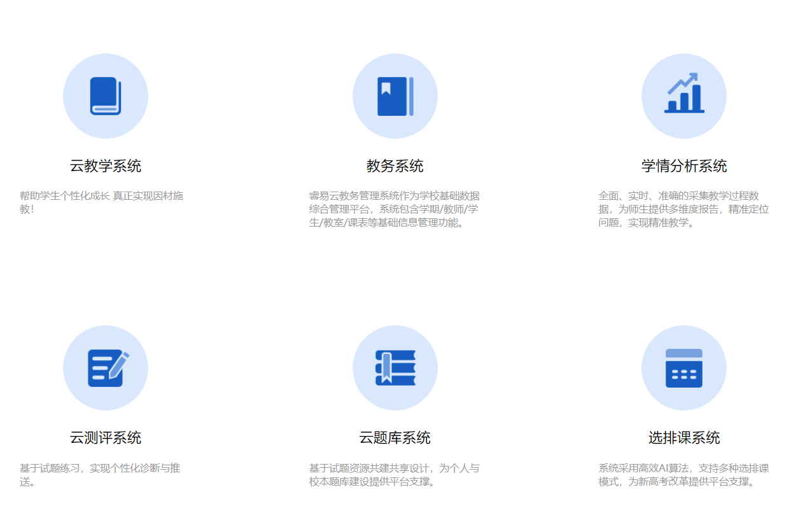Select description starting 系统采用高效AI算法
The height and width of the screenshot is (520, 812).
tap(684, 475)
